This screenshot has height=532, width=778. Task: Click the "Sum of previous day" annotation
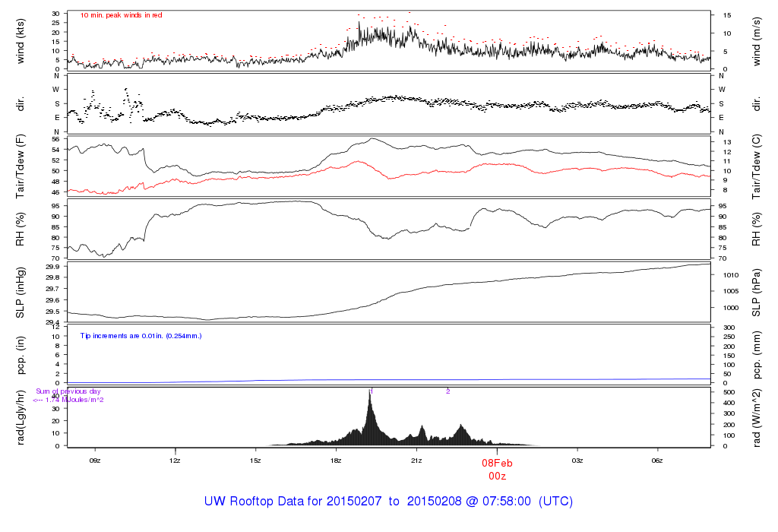68,391
